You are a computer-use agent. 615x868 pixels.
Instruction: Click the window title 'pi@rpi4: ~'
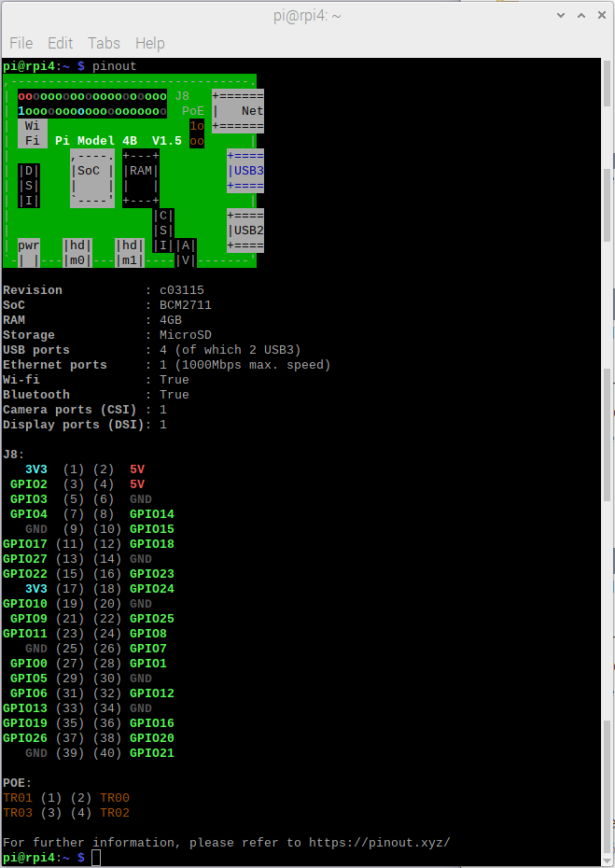tap(307, 16)
